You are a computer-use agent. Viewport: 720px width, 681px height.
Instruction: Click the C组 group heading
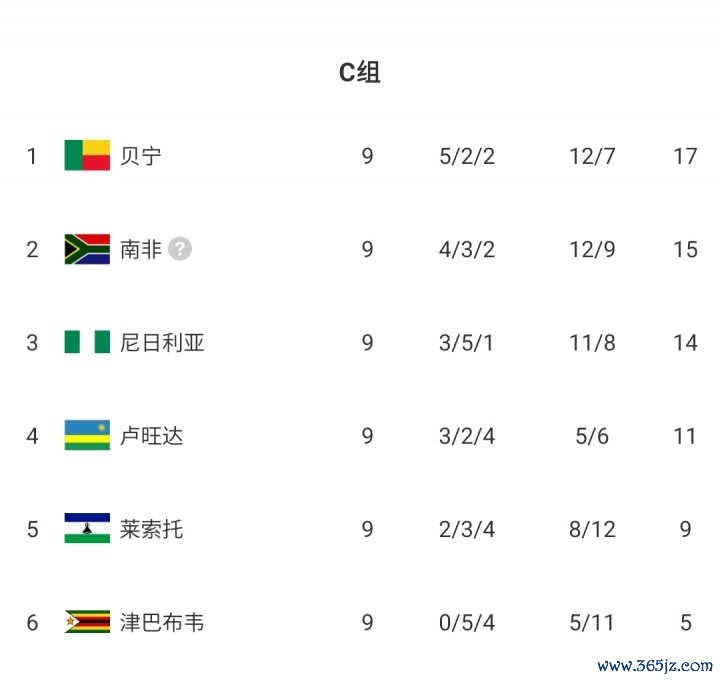pos(359,72)
